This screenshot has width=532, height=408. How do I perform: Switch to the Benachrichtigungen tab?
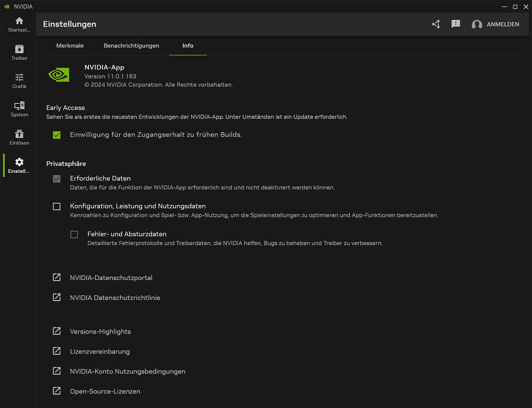point(131,46)
